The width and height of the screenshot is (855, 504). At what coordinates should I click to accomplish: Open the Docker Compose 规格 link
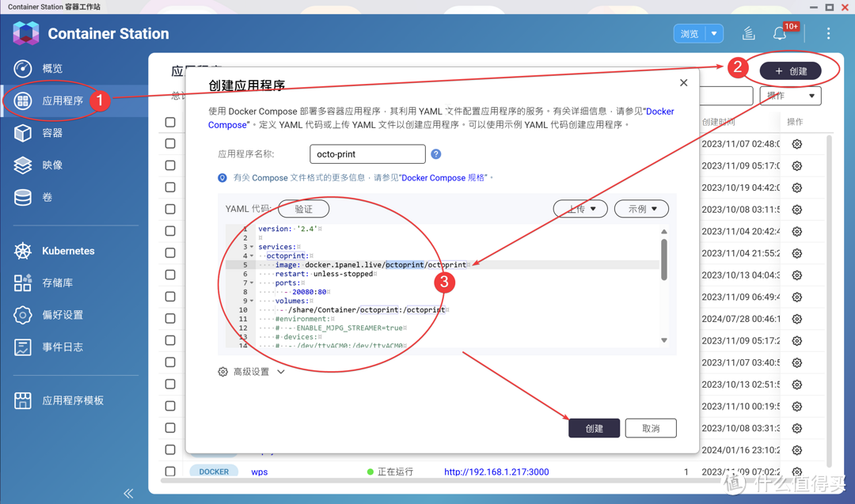tap(443, 177)
